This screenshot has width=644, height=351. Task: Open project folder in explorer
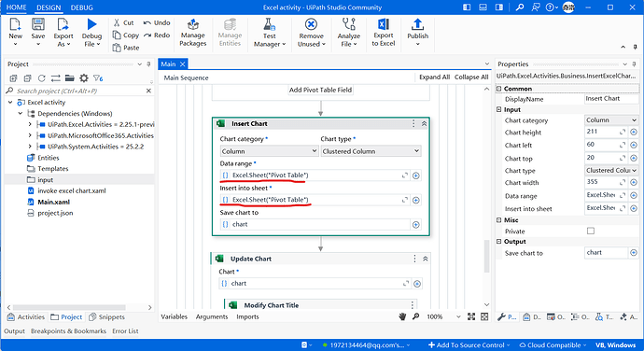click(69, 78)
